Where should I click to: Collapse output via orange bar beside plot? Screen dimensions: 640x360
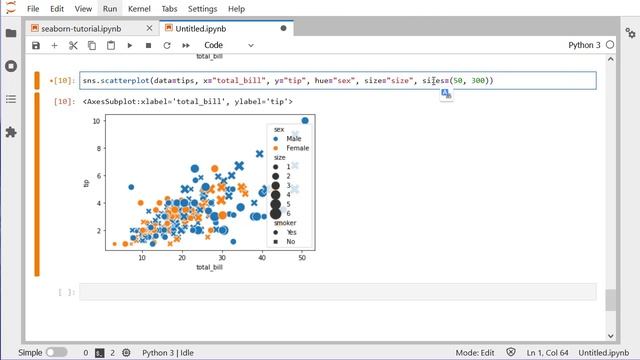[x=37, y=184]
